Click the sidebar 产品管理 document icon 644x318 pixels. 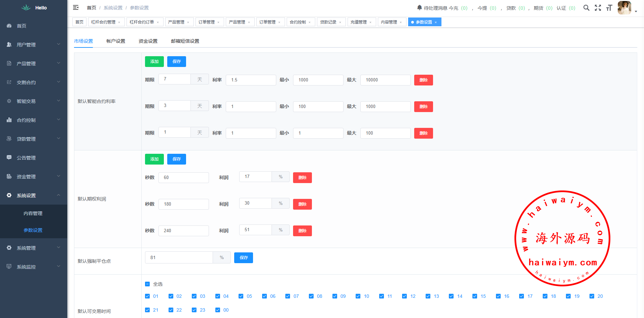point(9,63)
